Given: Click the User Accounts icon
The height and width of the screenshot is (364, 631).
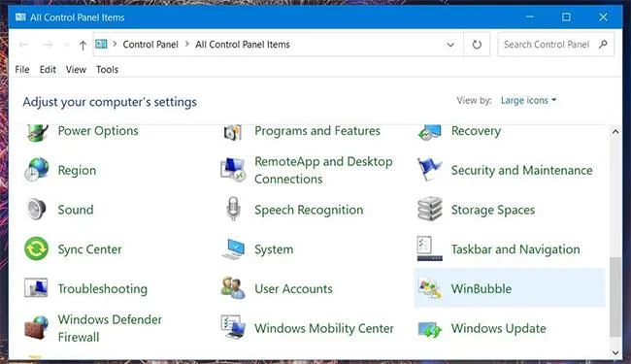Looking at the screenshot, I should tap(233, 288).
